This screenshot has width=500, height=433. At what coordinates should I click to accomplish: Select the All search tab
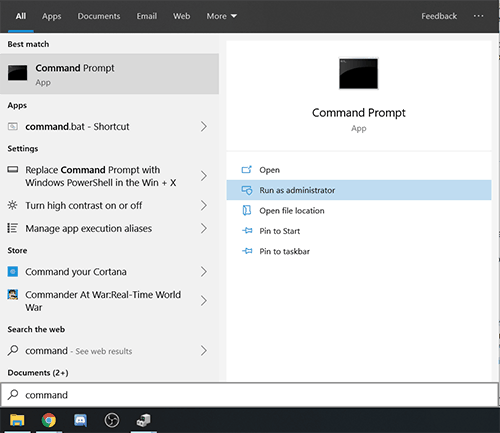(21, 16)
